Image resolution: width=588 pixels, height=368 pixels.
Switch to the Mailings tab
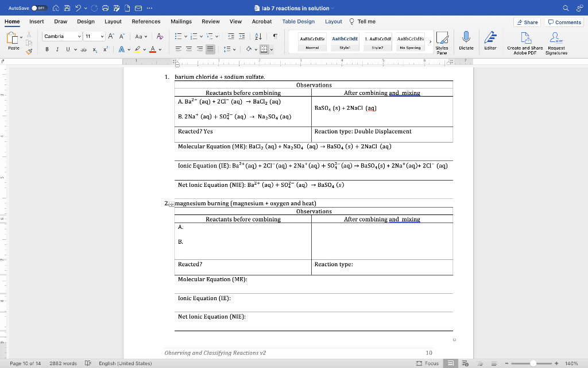181,21
